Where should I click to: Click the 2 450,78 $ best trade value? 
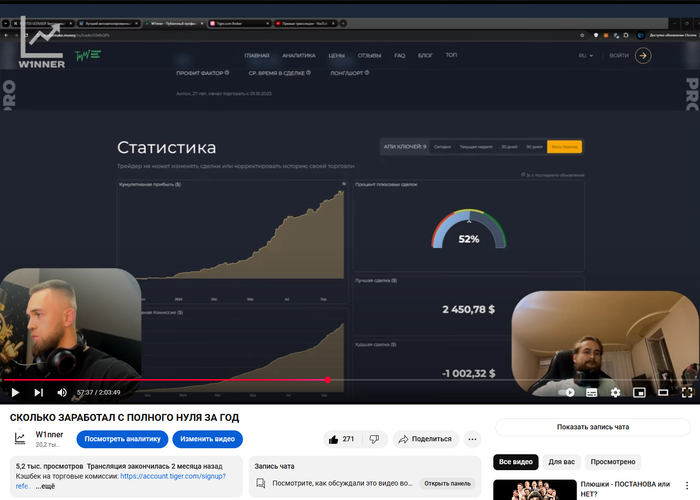point(468,309)
